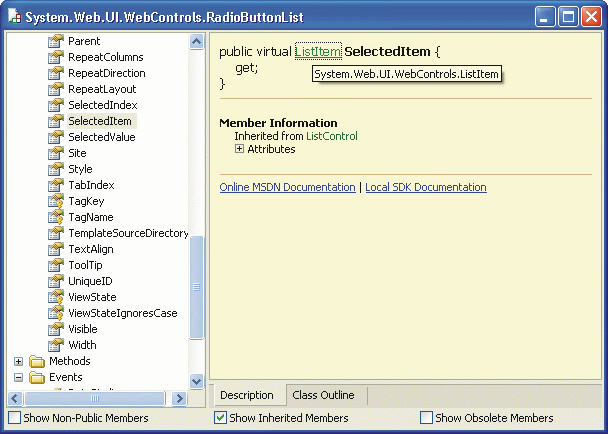
Task: Click the protected property icon beside TagKey
Action: pyautogui.click(x=56, y=201)
